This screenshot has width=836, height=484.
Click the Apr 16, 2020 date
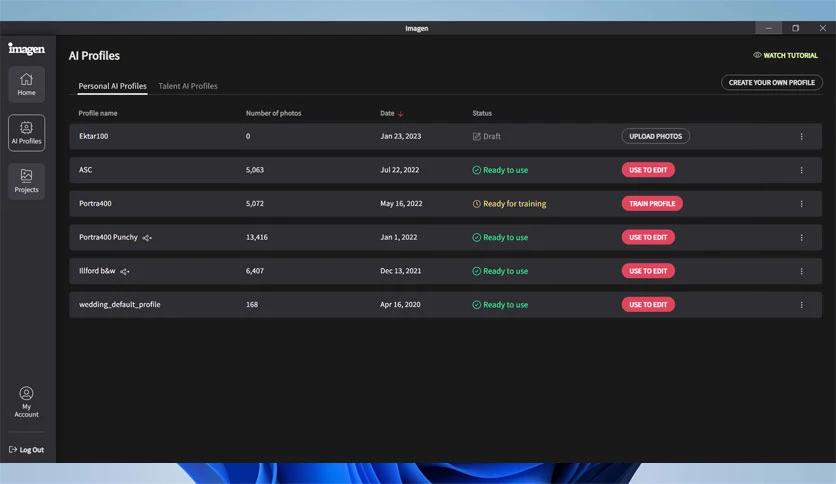pyautogui.click(x=400, y=304)
